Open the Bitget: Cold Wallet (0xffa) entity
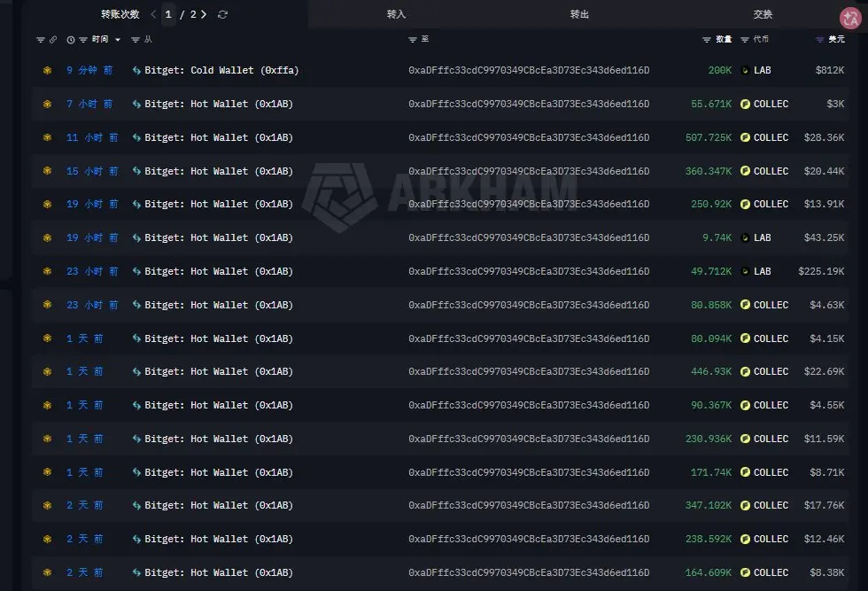This screenshot has height=591, width=868. (221, 70)
